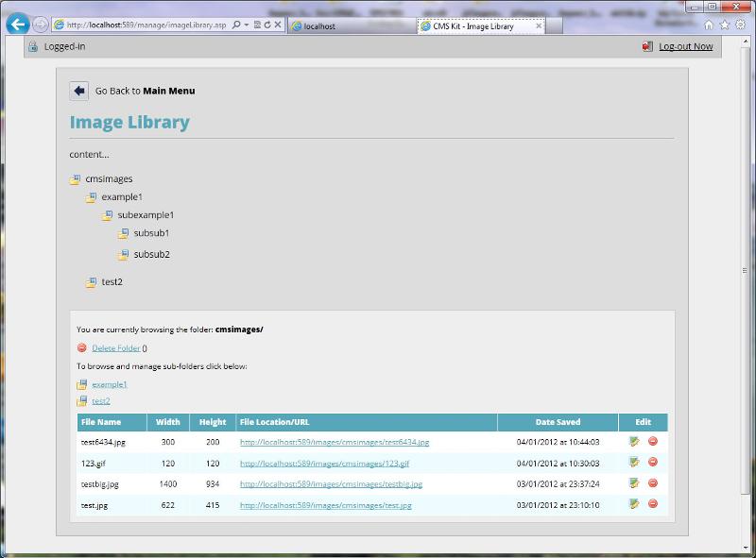This screenshot has height=558, width=756.
Task: Open browser Tools gear icon
Action: point(741,25)
